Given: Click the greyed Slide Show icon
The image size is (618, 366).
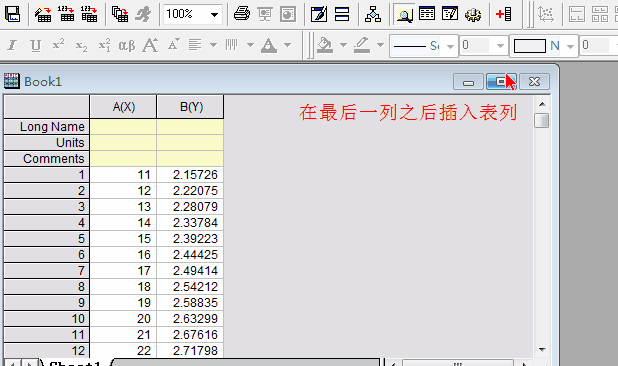Looking at the screenshot, I should click(265, 14).
